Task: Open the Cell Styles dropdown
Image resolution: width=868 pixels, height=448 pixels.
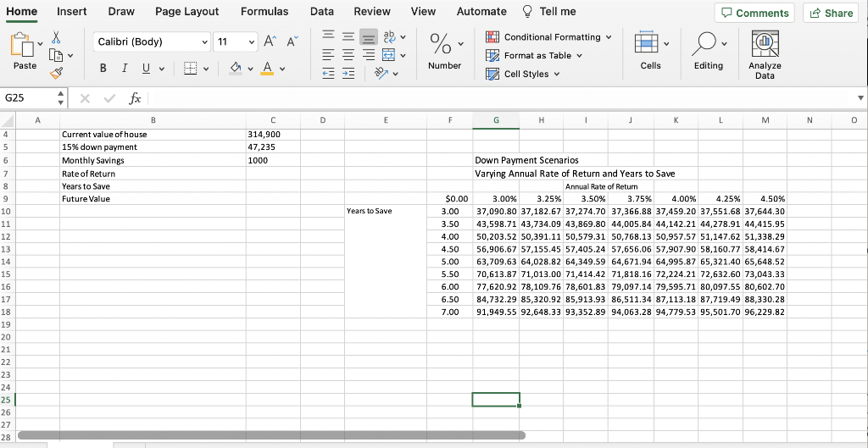Action: tap(522, 74)
